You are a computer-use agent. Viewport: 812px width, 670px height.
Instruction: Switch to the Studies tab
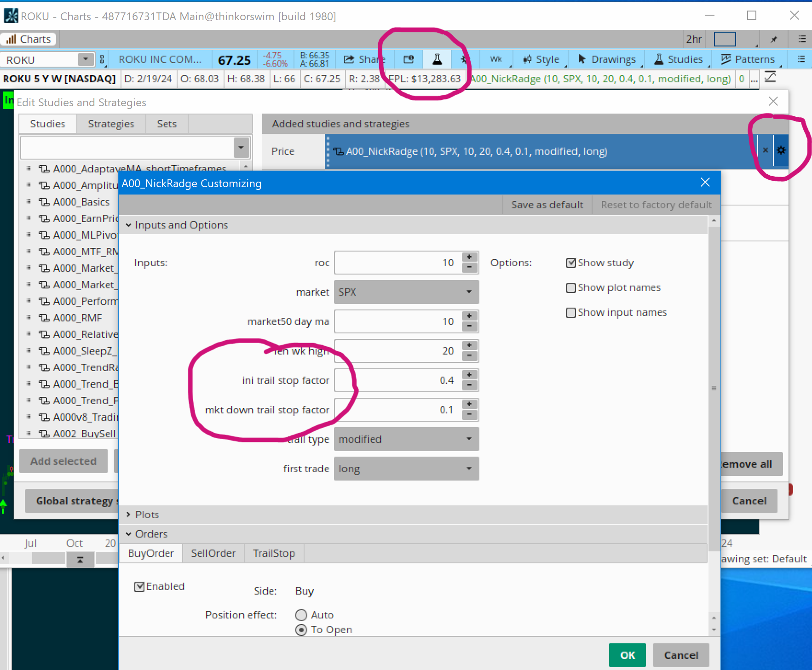pos(48,124)
